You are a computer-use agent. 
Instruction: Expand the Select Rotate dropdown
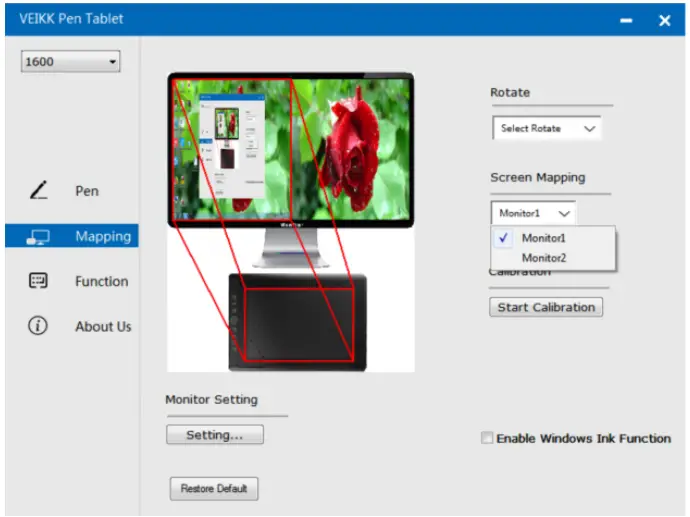(547, 128)
